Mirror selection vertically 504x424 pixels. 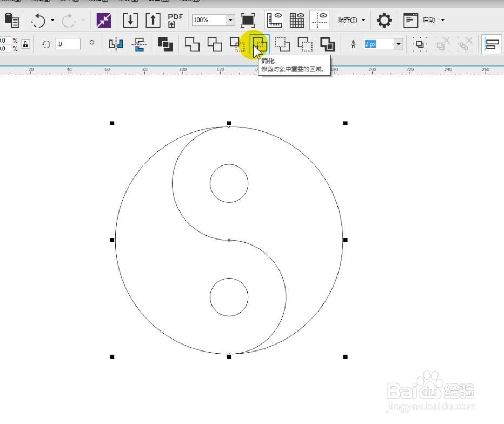[x=139, y=44]
